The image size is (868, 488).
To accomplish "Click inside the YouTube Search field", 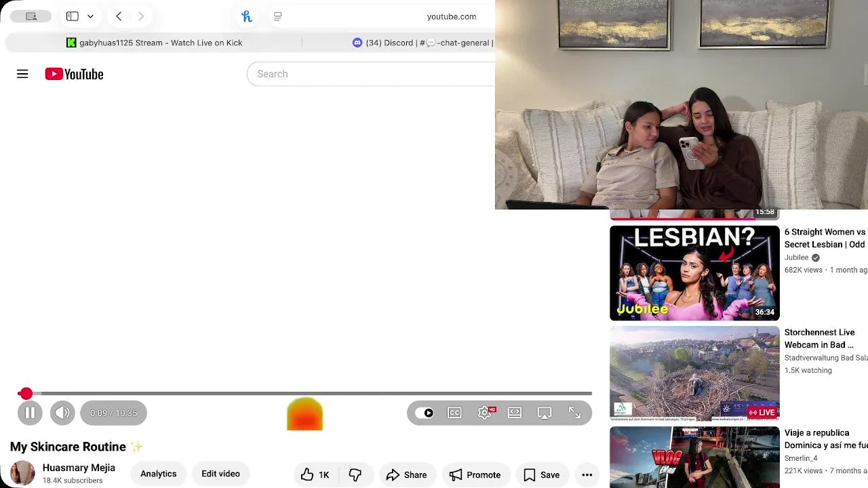I will [371, 74].
